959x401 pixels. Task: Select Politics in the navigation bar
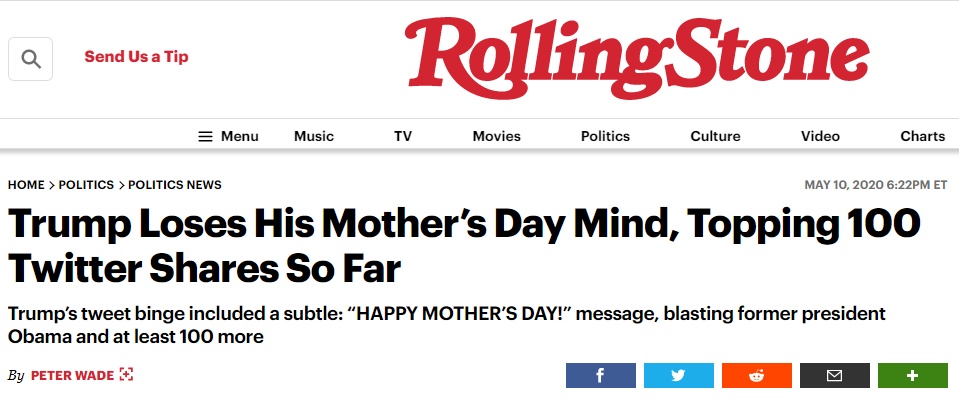[x=605, y=136]
